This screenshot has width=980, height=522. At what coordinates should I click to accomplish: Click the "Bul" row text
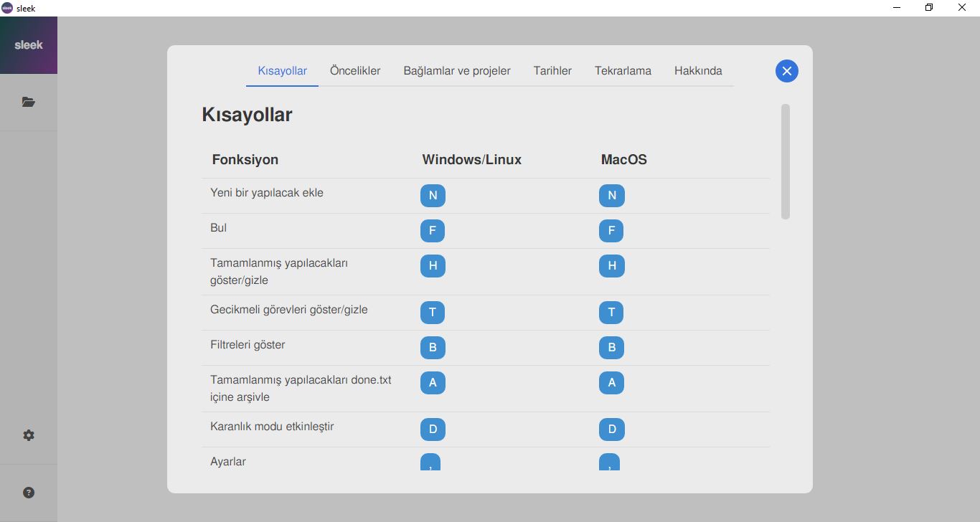click(218, 228)
